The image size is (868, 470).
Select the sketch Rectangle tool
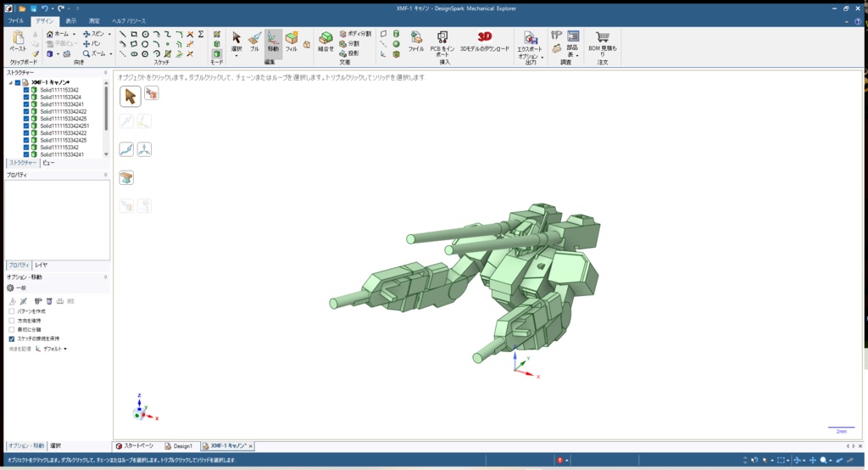click(x=134, y=35)
